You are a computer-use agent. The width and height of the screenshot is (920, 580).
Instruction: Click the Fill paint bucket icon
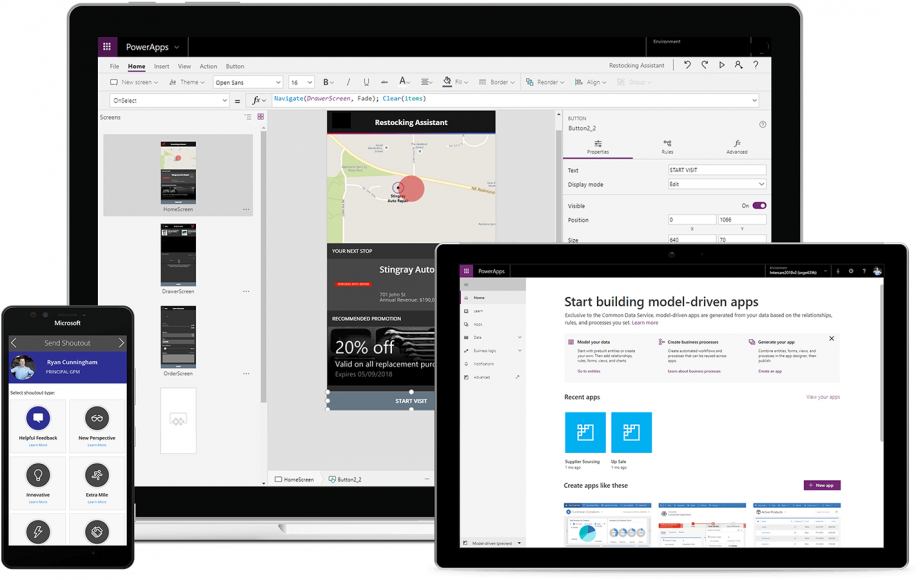447,82
